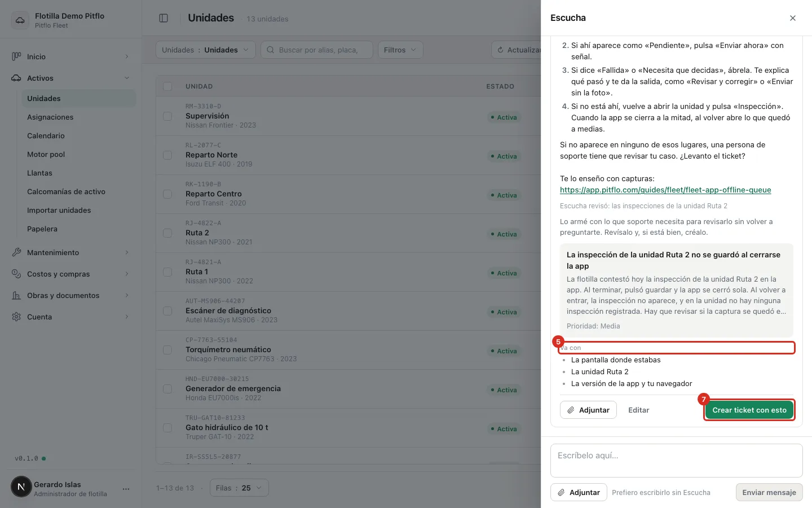Expand the Mantenimiento chevron
812x508 pixels.
point(127,252)
